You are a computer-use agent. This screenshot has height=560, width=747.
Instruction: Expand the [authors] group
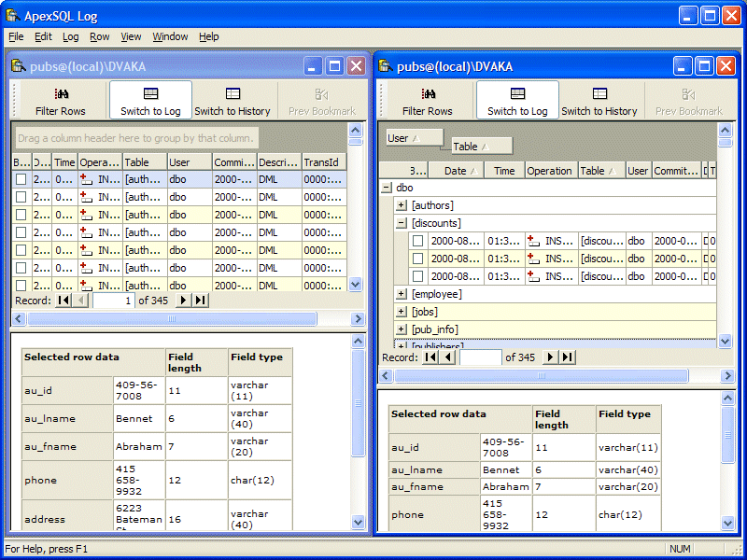click(x=402, y=205)
